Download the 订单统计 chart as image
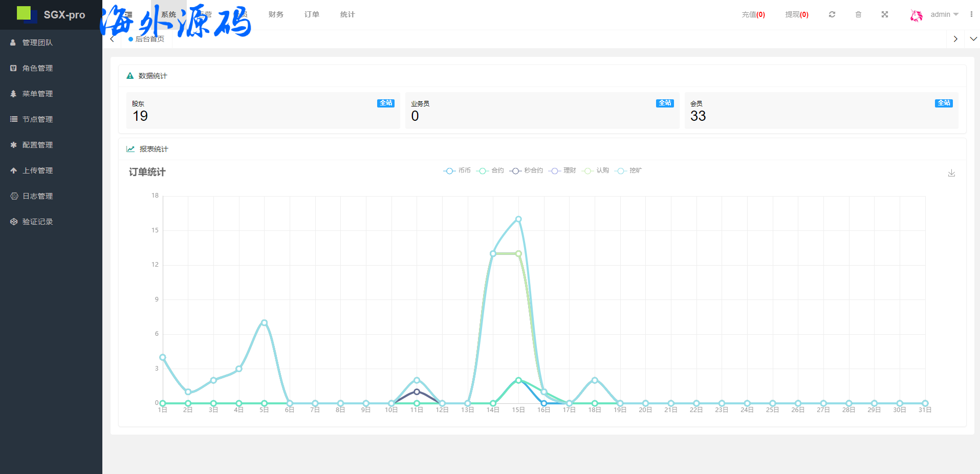The width and height of the screenshot is (980, 474). 951,173
